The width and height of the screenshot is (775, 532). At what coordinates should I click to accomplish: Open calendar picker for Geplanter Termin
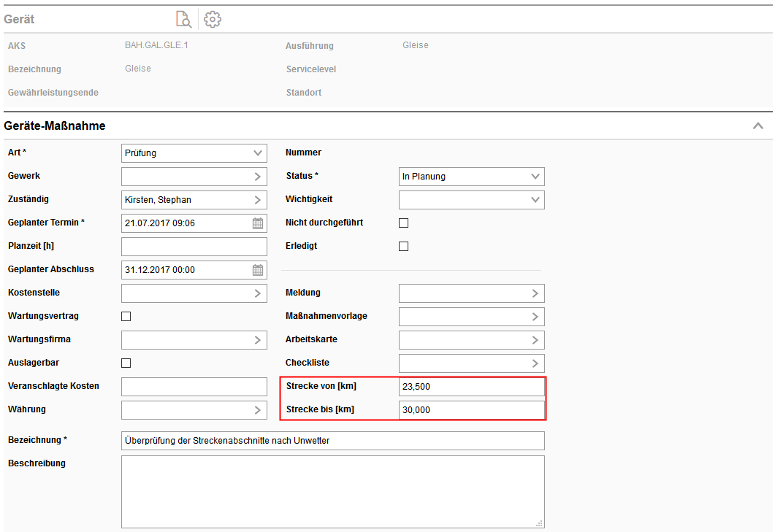tap(258, 223)
